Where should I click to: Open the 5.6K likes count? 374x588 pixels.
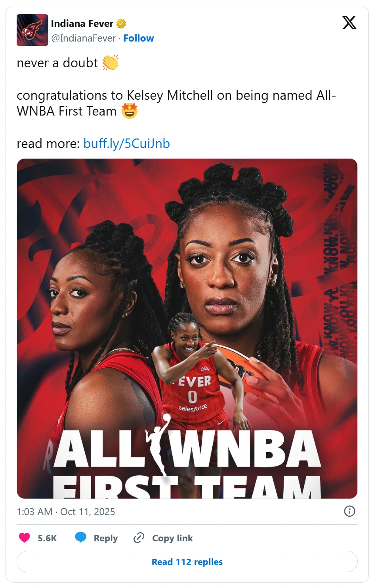(47, 538)
